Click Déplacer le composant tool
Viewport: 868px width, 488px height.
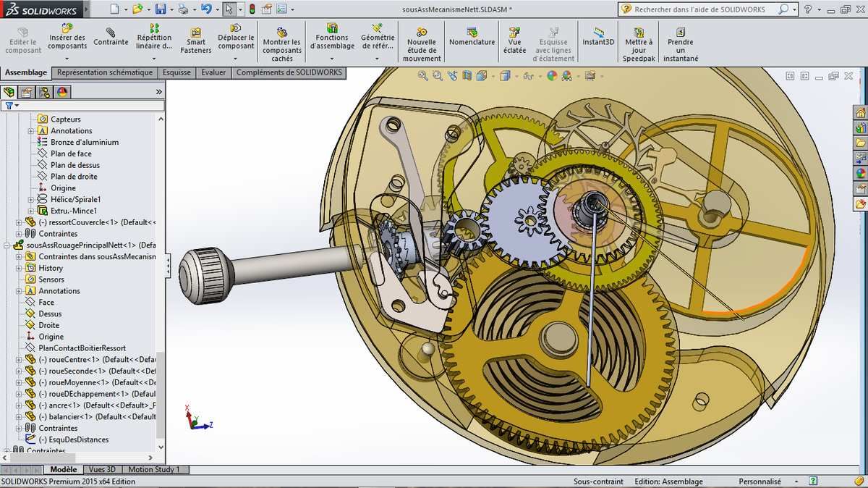pyautogui.click(x=237, y=37)
